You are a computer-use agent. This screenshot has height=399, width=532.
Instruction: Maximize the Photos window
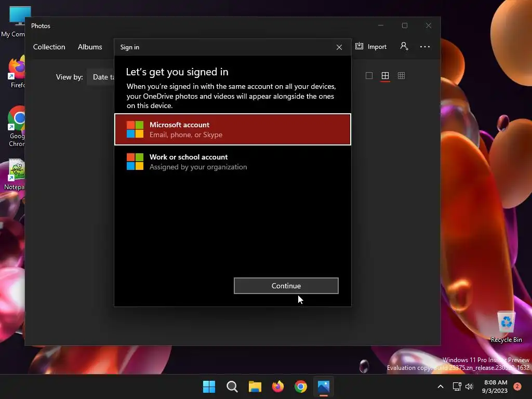(x=404, y=26)
